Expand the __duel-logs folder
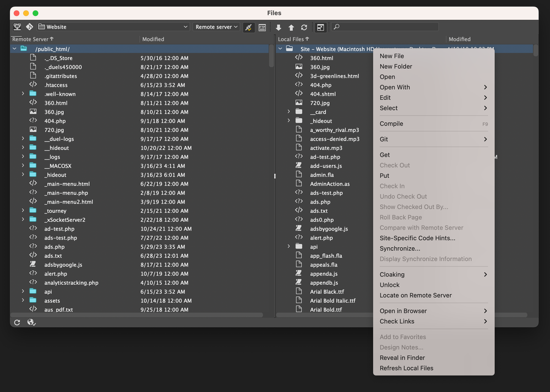Screen dimensions: 550x392 tap(23, 139)
